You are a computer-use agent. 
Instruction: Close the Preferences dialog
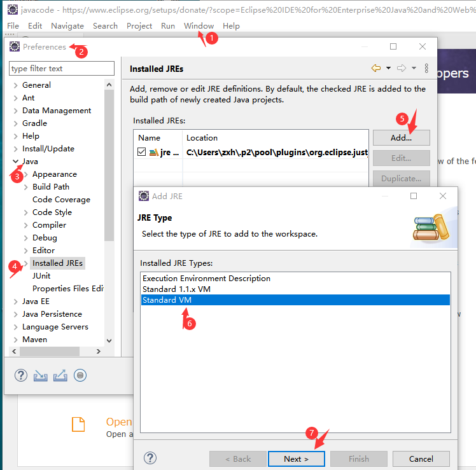(x=423, y=46)
